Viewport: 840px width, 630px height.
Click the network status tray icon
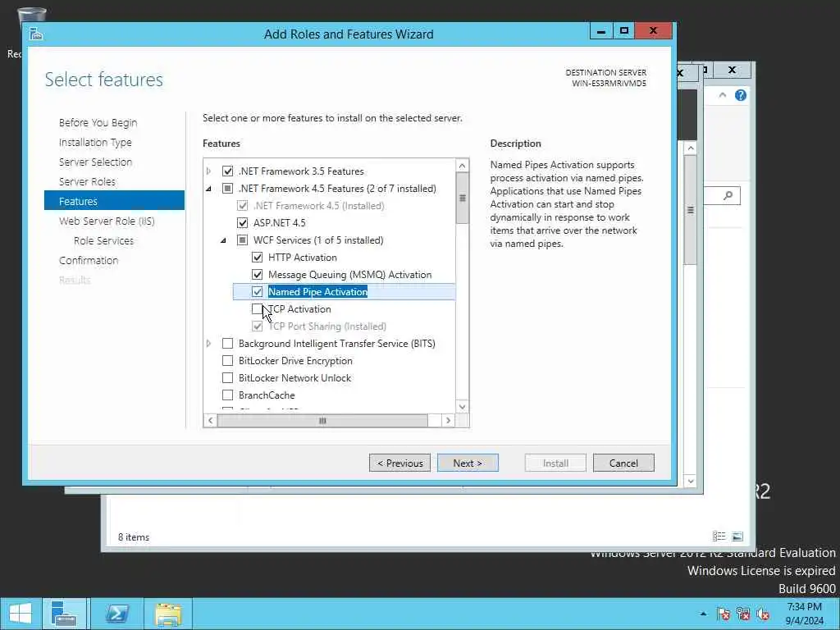[x=743, y=614]
